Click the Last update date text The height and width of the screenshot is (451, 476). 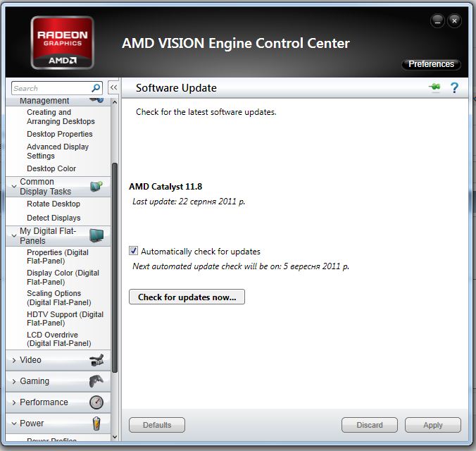[189, 202]
